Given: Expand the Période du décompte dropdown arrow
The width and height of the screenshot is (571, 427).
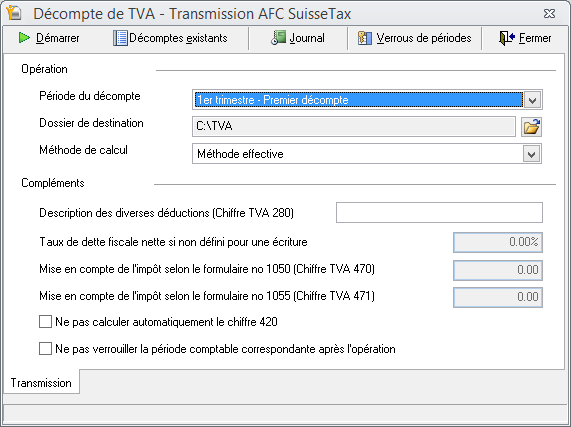Looking at the screenshot, I should 532,100.
